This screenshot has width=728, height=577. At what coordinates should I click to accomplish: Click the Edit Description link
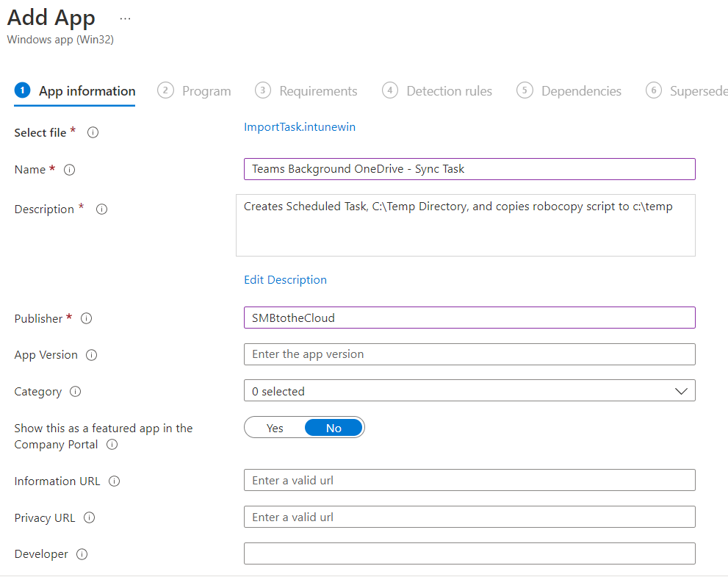tap(285, 280)
